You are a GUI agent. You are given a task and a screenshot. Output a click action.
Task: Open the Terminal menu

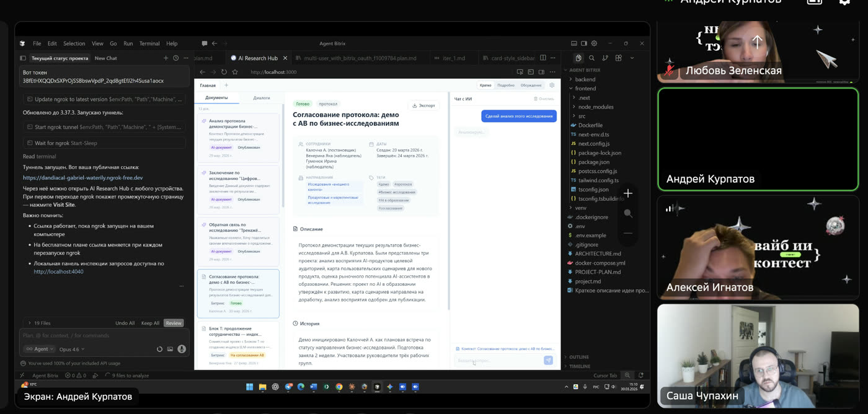(x=149, y=43)
